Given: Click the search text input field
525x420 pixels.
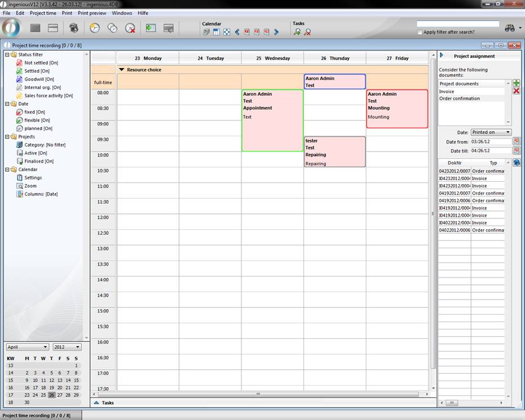Looking at the screenshot, I should tap(457, 24).
